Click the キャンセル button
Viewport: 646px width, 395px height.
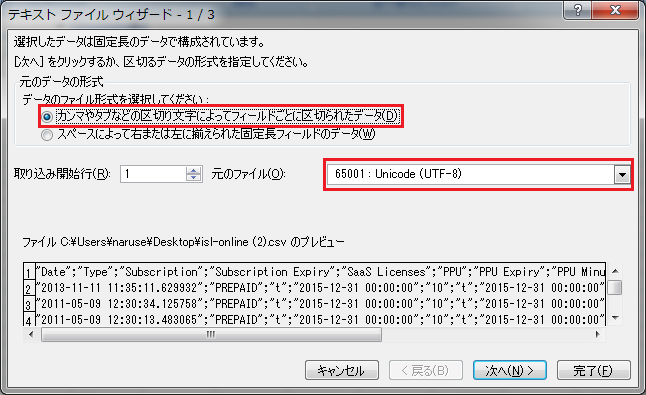point(342,370)
